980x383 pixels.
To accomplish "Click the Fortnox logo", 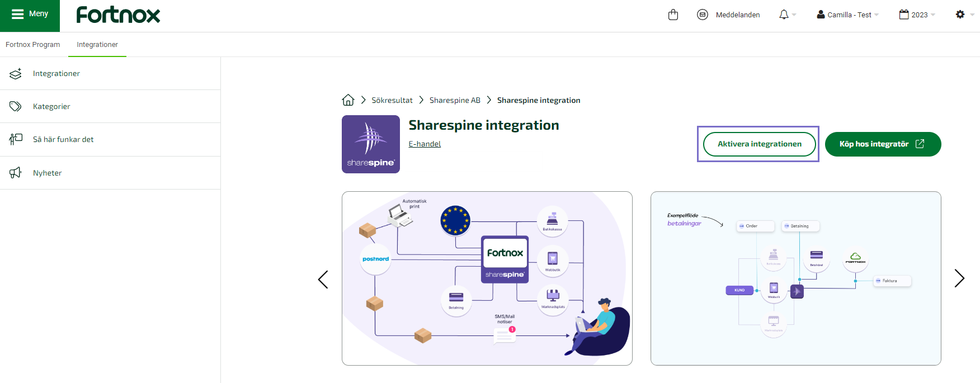I will pyautogui.click(x=118, y=15).
